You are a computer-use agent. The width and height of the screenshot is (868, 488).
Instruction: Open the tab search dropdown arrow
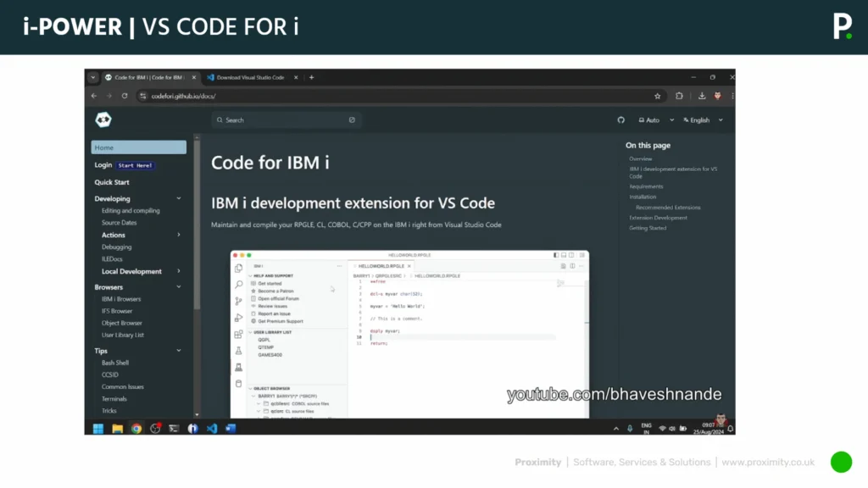93,77
